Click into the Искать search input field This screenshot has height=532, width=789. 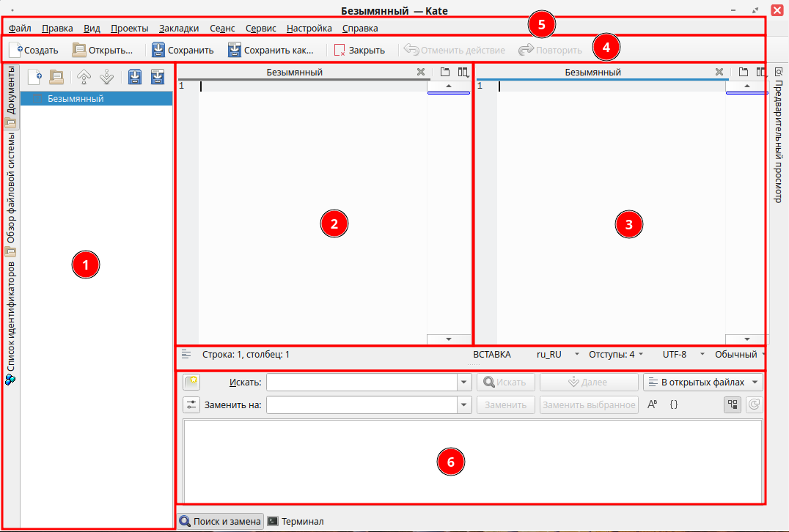coord(362,382)
